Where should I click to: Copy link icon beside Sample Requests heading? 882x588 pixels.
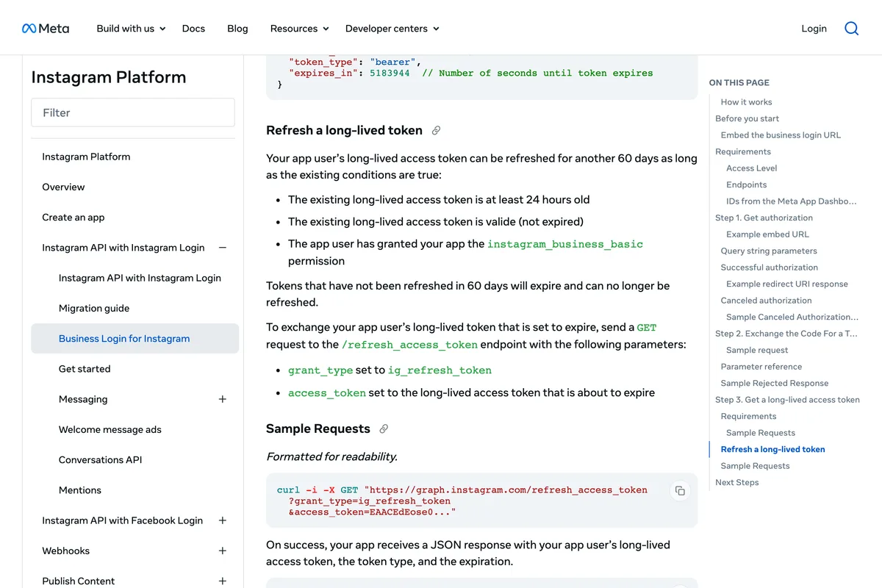[384, 429]
